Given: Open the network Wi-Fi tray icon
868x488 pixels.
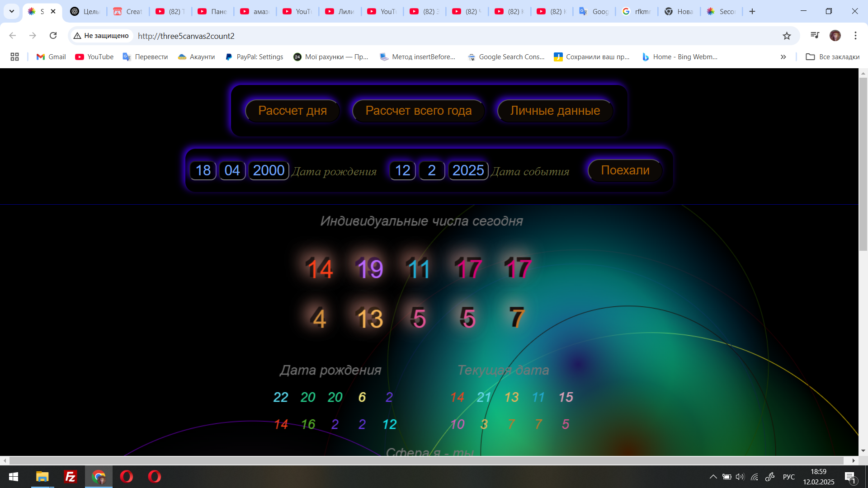Looking at the screenshot, I should coord(755,477).
